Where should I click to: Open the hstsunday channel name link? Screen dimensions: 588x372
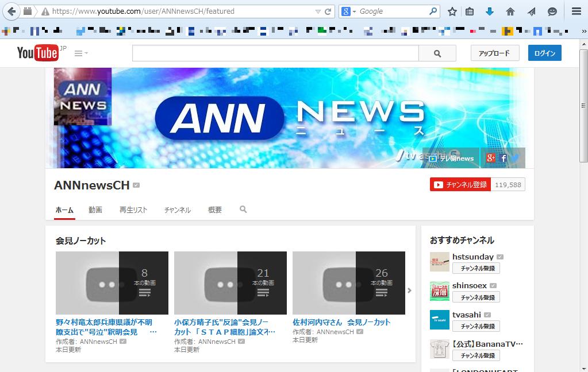[473, 257]
